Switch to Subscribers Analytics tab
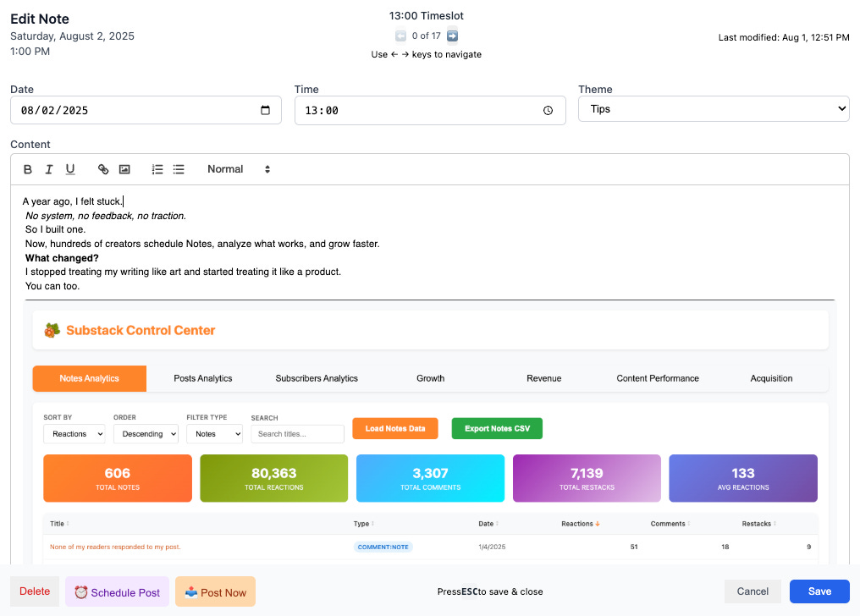This screenshot has width=860, height=616. 317,379
